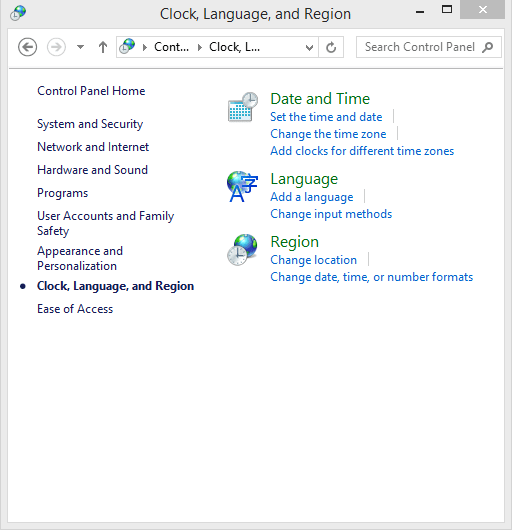Go back with the back arrow button
This screenshot has height=532, width=512.
(x=27, y=47)
